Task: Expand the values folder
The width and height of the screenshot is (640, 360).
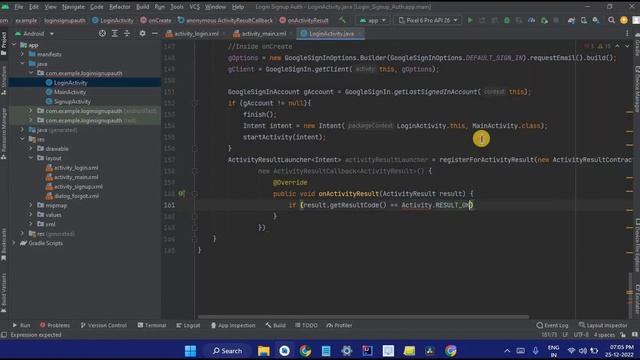Action: click(x=31, y=215)
